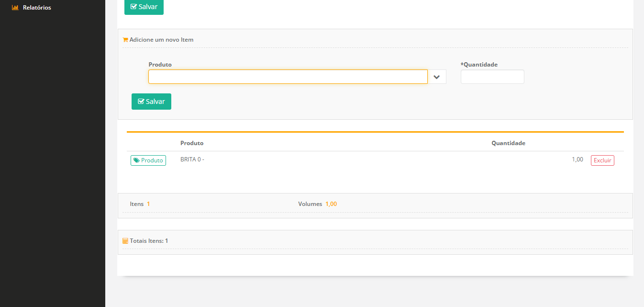Click the Quantidade input field
This screenshot has height=307, width=644.
(492, 77)
